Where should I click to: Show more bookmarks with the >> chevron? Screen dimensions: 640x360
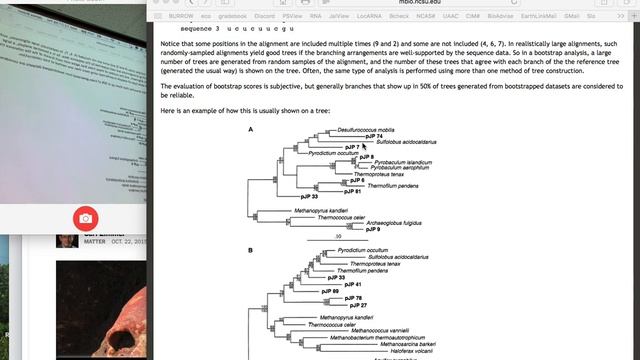click(620, 16)
